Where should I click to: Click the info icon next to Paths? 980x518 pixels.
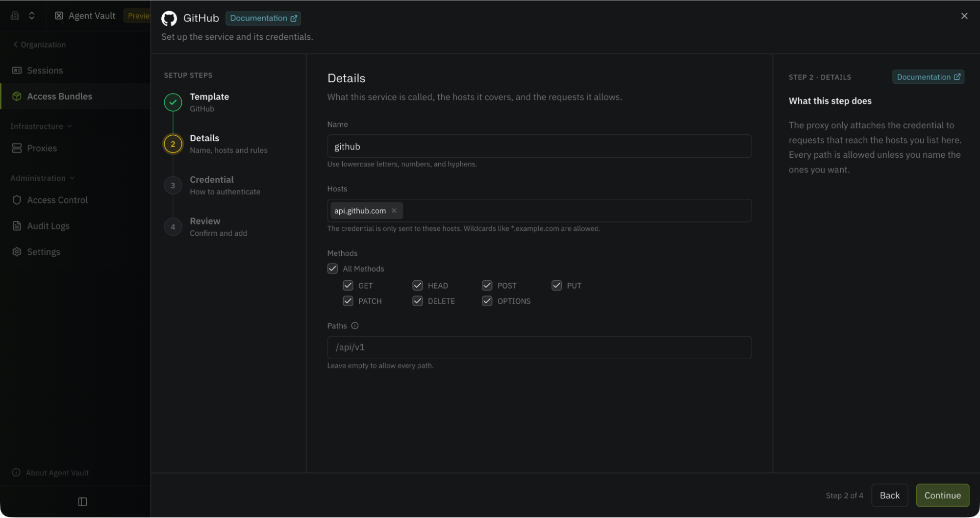(354, 326)
